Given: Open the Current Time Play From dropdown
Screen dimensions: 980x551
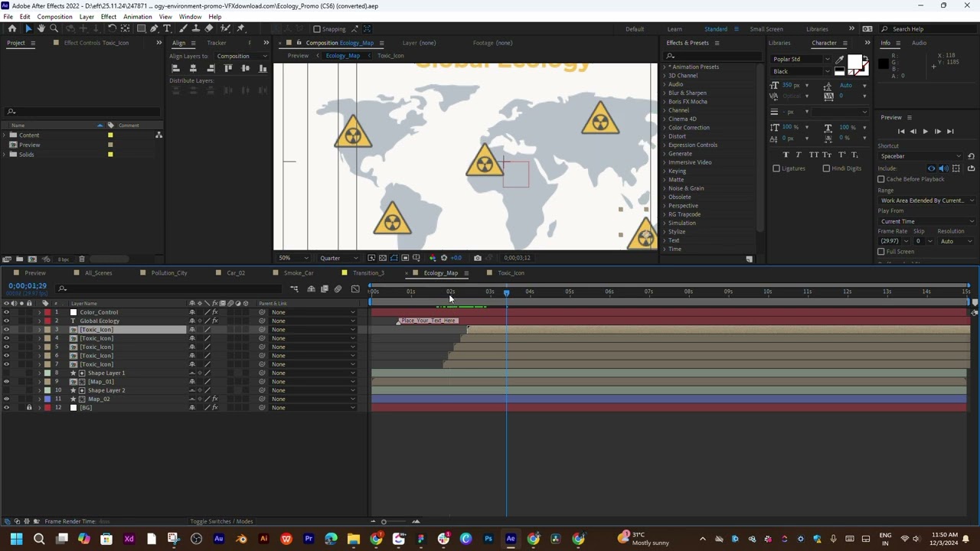Looking at the screenshot, I should [926, 221].
